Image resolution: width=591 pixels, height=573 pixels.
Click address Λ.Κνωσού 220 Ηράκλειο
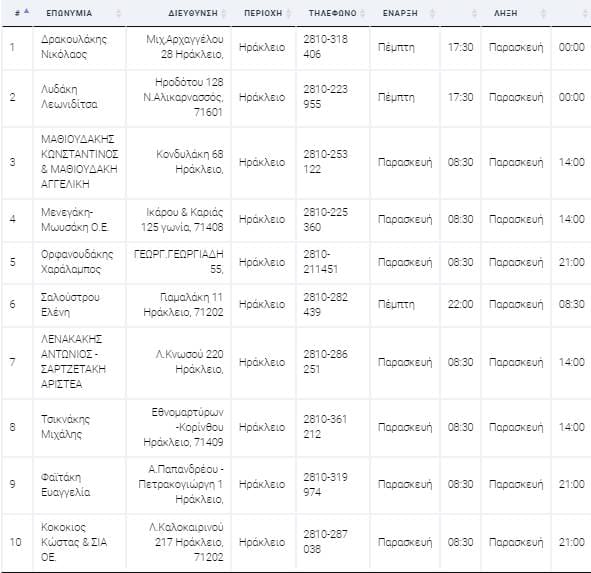pos(190,362)
